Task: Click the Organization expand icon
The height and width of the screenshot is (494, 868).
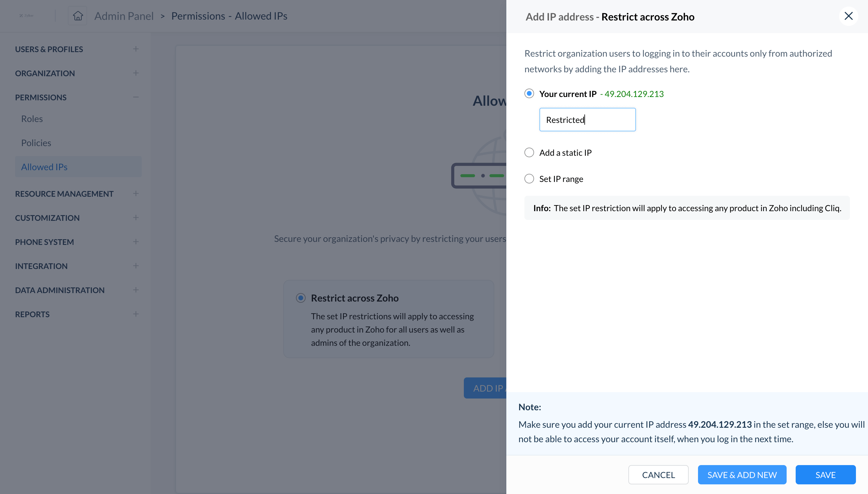Action: [136, 73]
